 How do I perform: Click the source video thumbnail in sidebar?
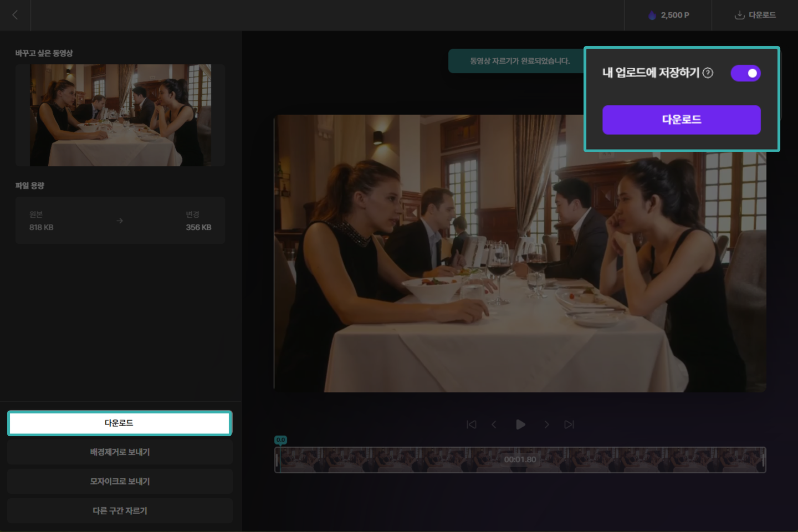pyautogui.click(x=120, y=115)
